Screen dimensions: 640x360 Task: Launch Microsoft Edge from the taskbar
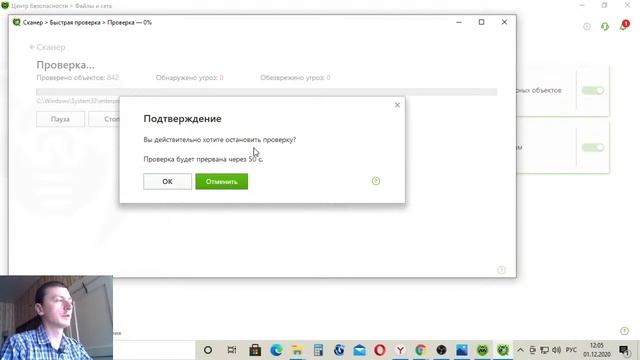click(276, 350)
